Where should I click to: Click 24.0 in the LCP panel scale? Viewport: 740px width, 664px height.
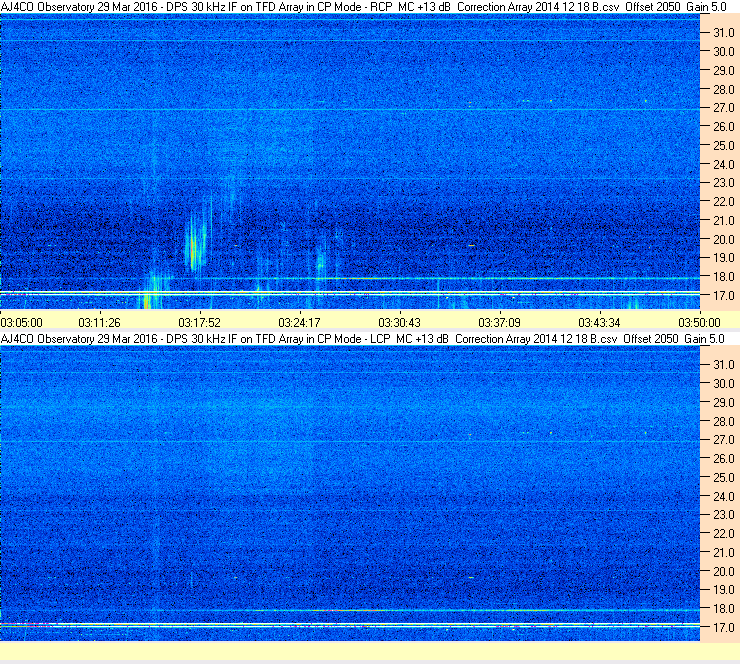point(724,496)
